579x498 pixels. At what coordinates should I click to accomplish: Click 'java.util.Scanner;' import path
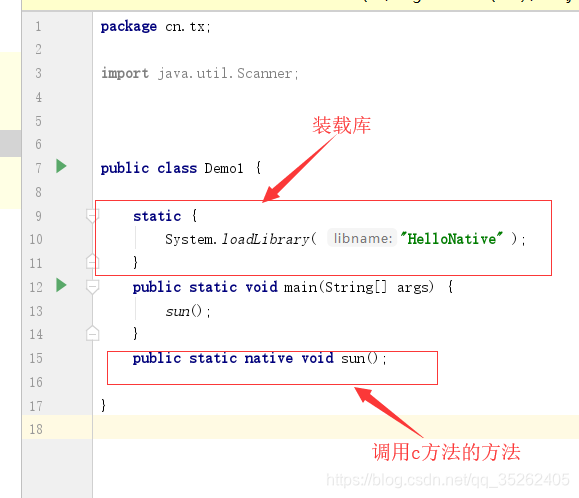click(x=228, y=73)
